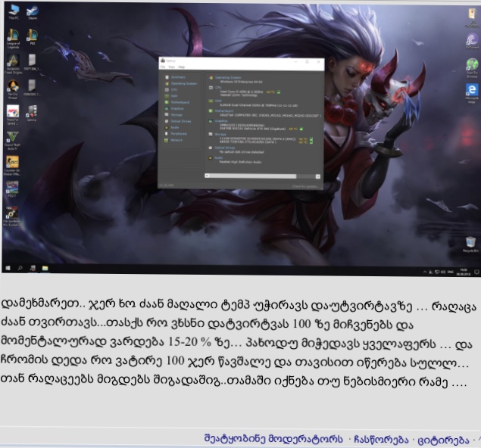
Task: Click Check for updates in Speccy
Action: [305, 186]
